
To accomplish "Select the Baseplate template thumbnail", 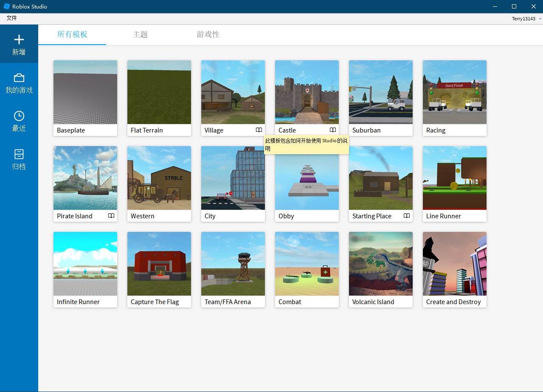I will pos(85,92).
